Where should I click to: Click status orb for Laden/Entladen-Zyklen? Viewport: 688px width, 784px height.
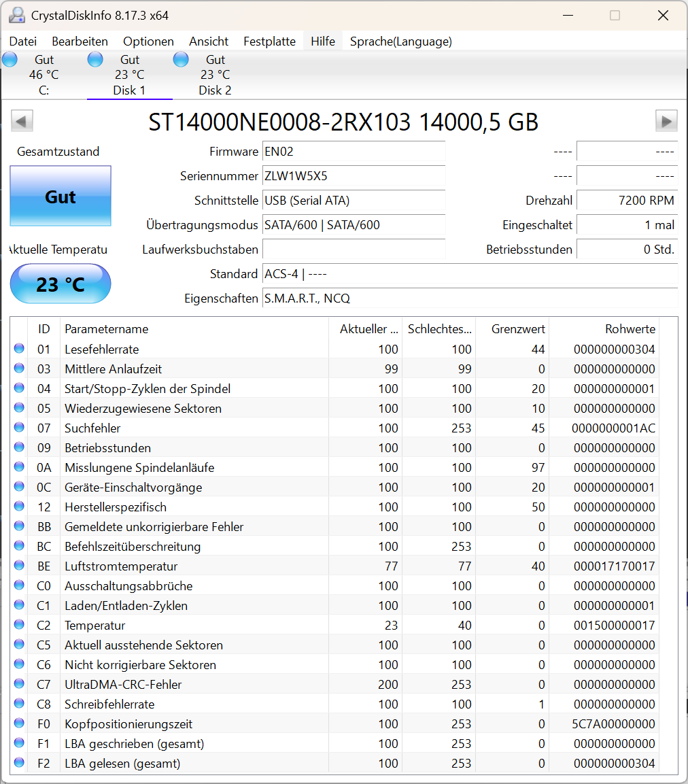point(19,605)
